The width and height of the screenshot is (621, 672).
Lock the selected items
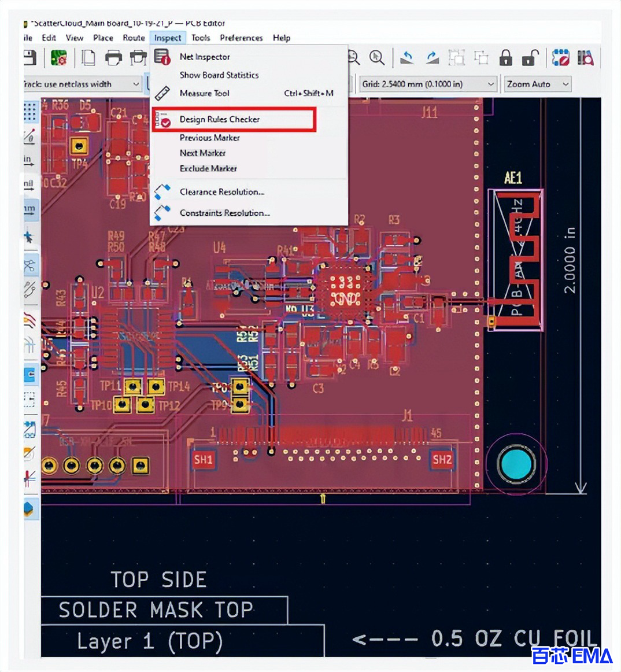click(506, 57)
